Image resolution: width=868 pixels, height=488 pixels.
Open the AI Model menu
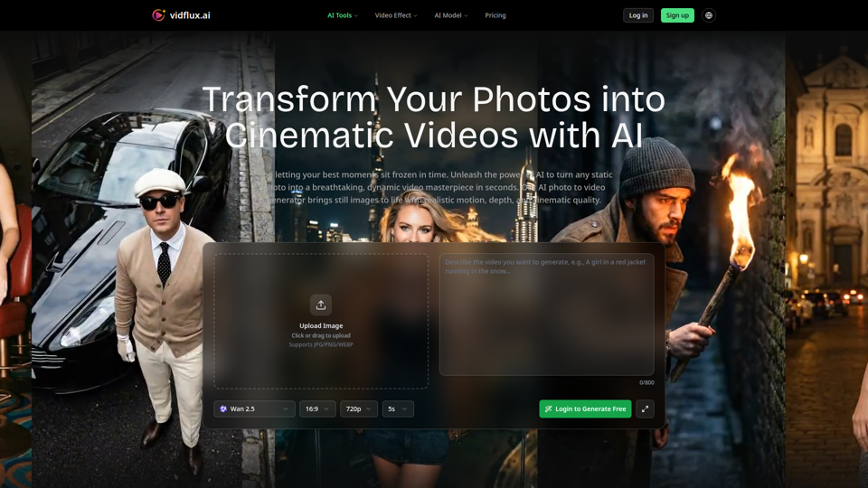pyautogui.click(x=450, y=15)
